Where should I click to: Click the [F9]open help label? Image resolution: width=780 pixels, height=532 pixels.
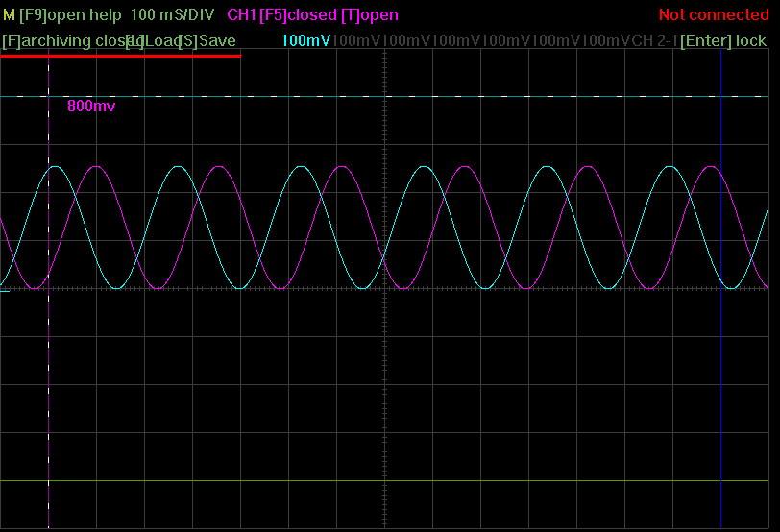(70, 15)
